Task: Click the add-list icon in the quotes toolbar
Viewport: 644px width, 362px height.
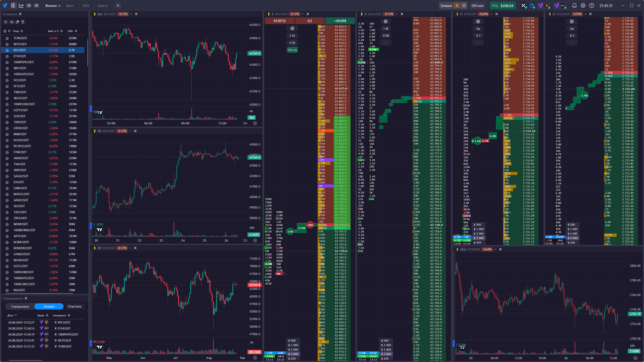Action: pos(12,22)
